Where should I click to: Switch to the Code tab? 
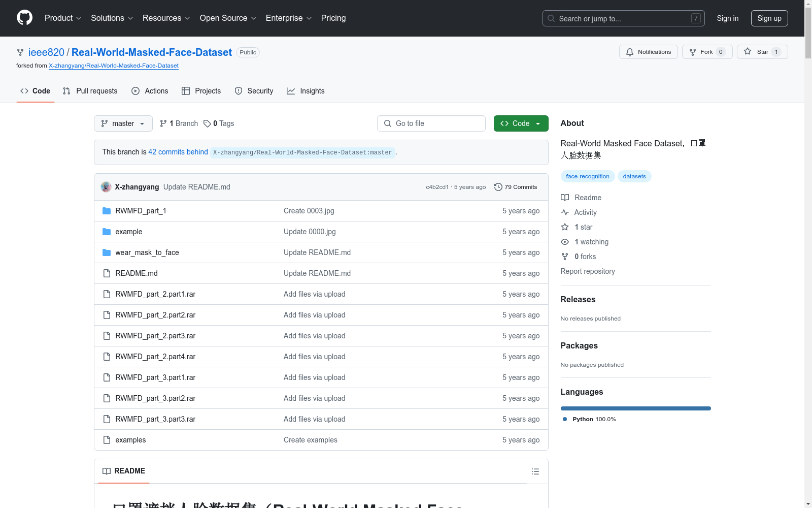coord(36,91)
